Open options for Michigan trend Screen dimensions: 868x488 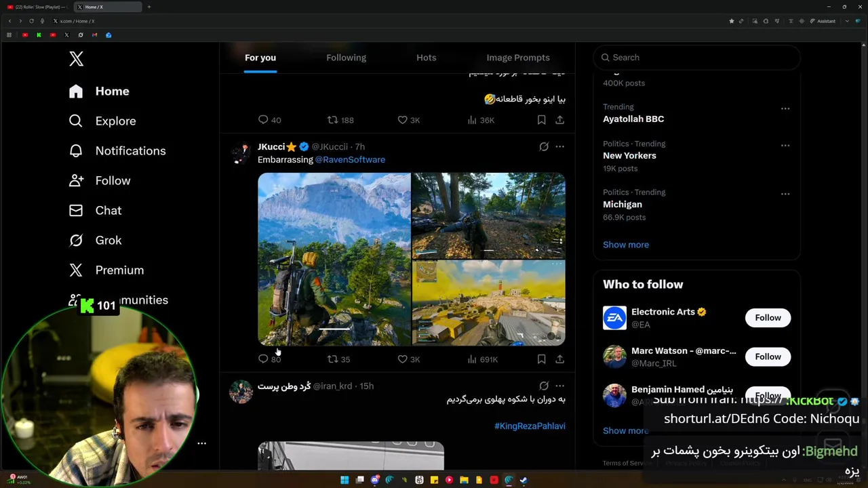coord(785,194)
